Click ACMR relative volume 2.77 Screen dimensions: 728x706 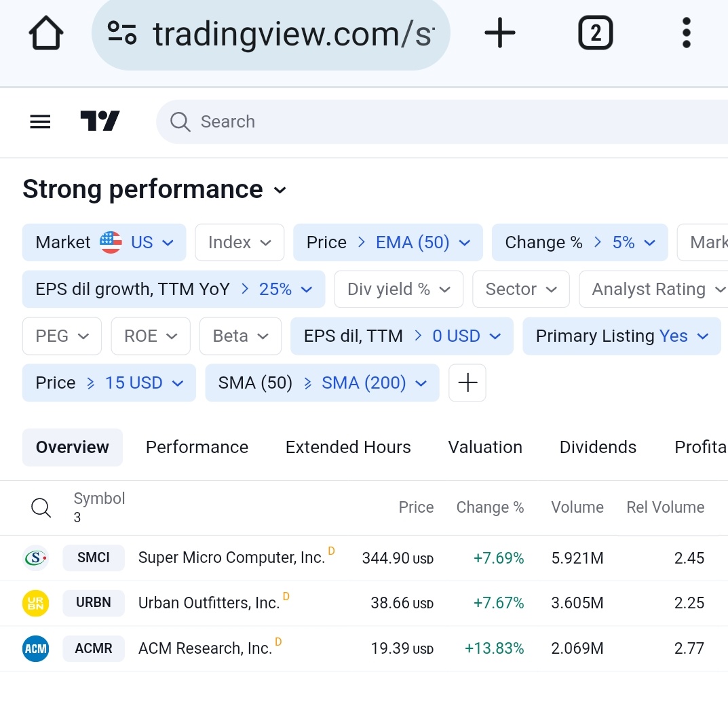coord(689,648)
